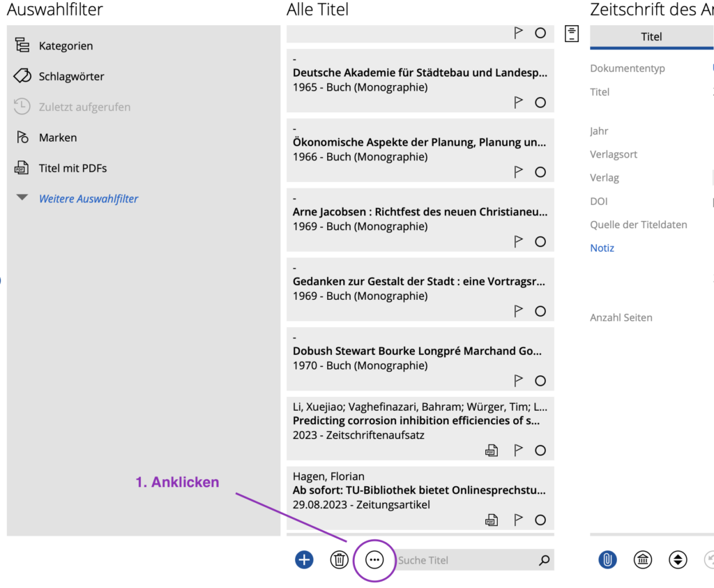The width and height of the screenshot is (714, 588).
Task: Open title Dobush Stewart Bourke Longpré Marchand
Action: 417,351
